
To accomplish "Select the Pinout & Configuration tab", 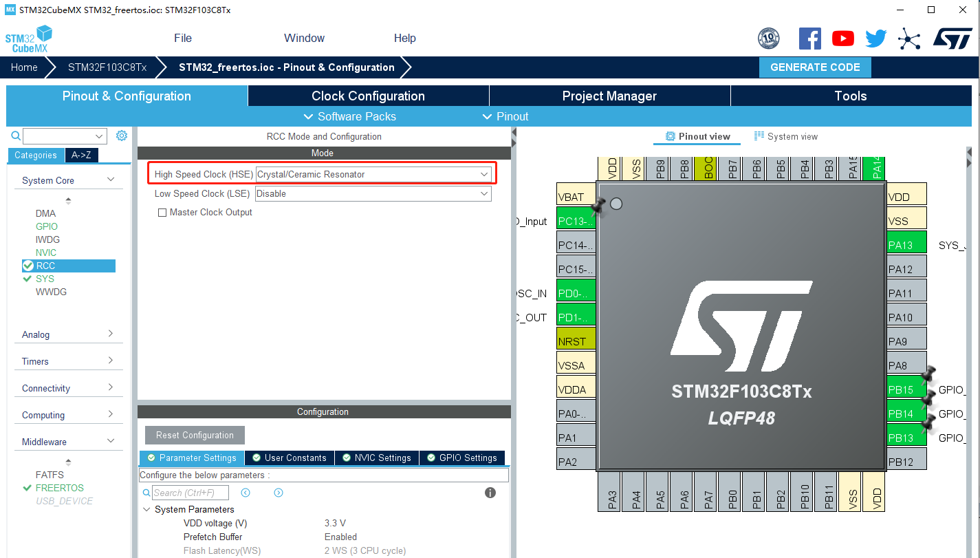I will 127,96.
